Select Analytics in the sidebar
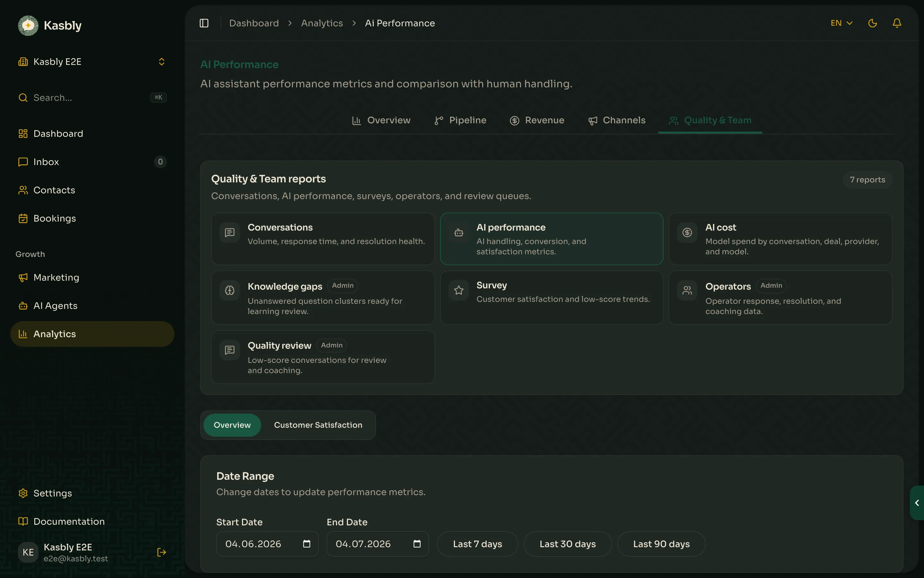 point(92,334)
